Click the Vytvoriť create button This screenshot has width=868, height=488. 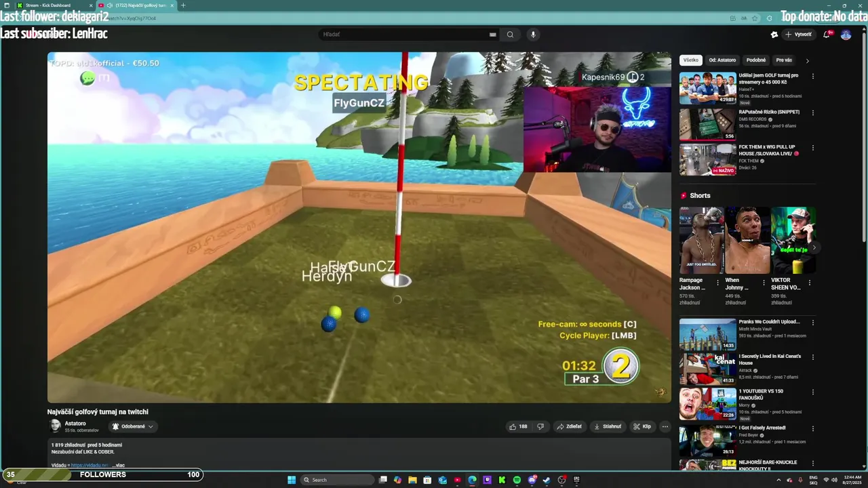pyautogui.click(x=798, y=35)
